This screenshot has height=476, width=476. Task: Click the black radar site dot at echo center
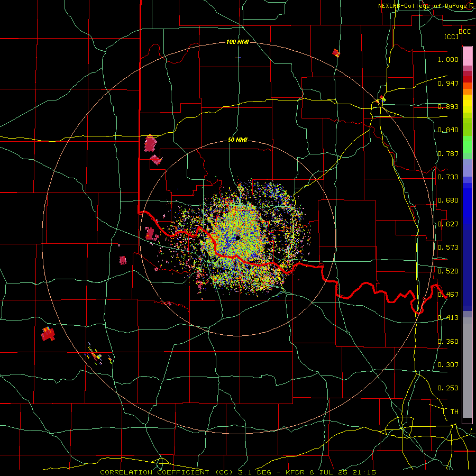click(x=237, y=237)
